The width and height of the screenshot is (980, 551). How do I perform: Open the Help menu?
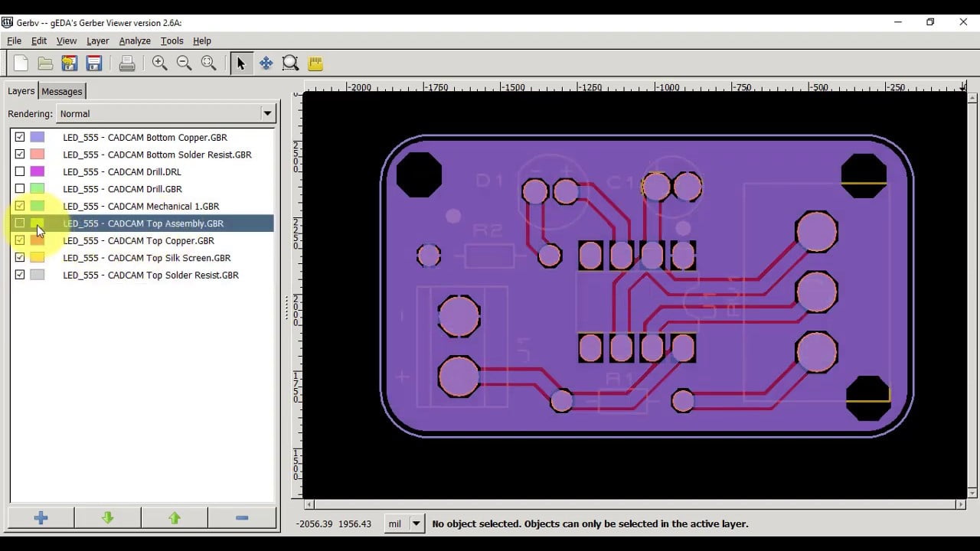[202, 41]
